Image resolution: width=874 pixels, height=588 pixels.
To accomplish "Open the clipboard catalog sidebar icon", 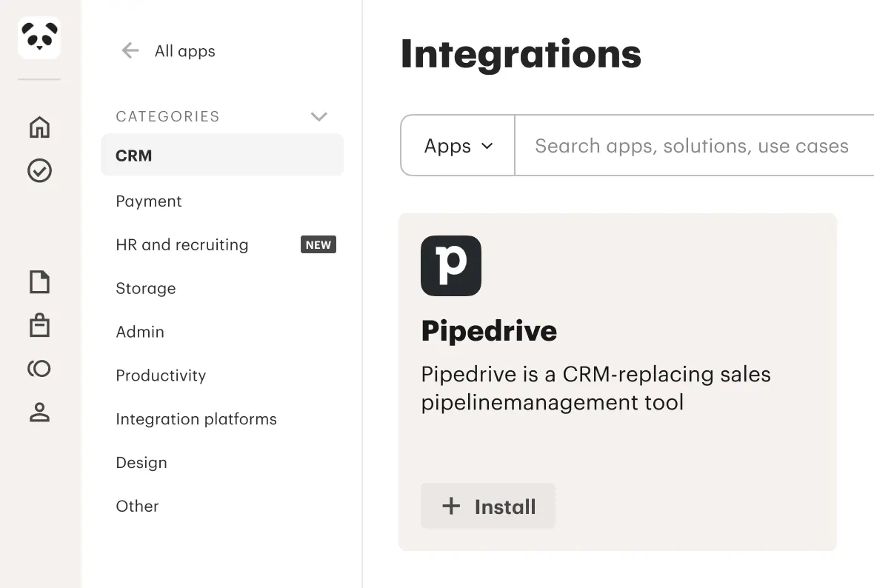I will coord(39,325).
